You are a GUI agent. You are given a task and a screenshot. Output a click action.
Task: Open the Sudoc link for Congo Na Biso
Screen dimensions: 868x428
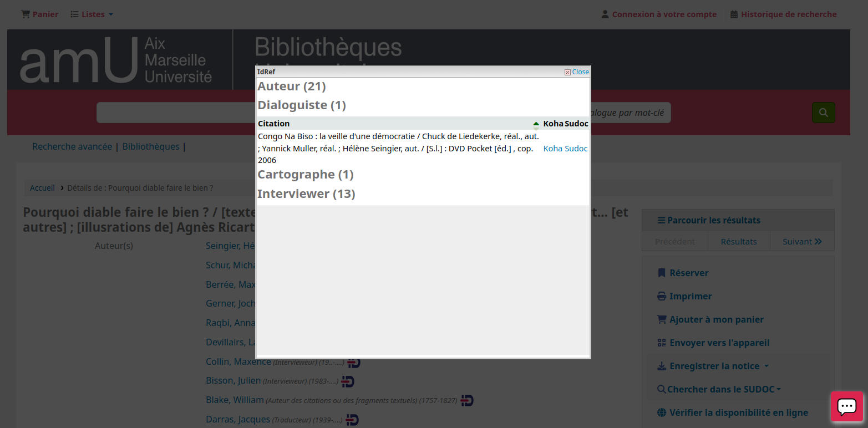point(576,149)
